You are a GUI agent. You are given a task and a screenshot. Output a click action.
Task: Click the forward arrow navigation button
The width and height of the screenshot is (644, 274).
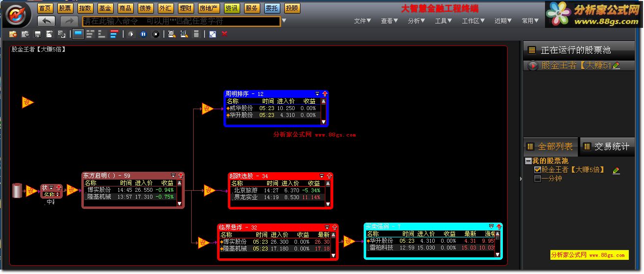click(x=69, y=21)
